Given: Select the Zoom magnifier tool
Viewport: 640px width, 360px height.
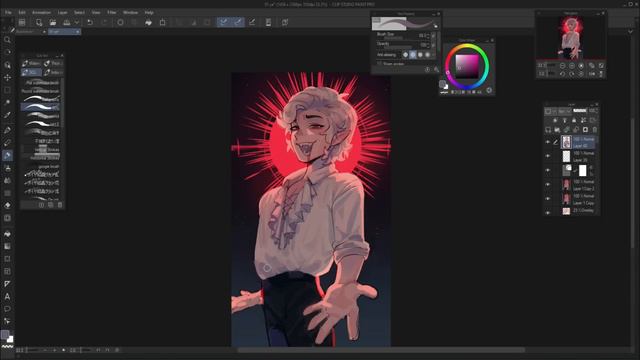Looking at the screenshot, I should pyautogui.click(x=7, y=40).
